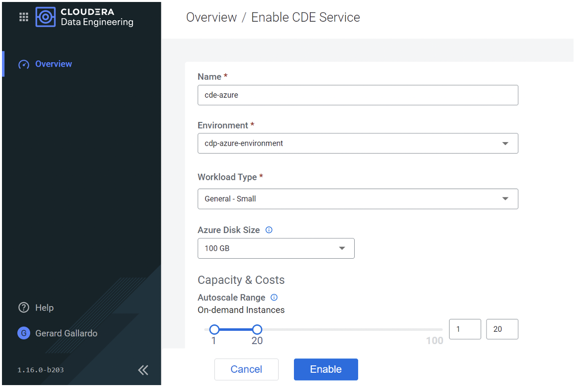Viewport: 577px width, 392px height.
Task: Open the Workload Type dropdown
Action: (358, 199)
